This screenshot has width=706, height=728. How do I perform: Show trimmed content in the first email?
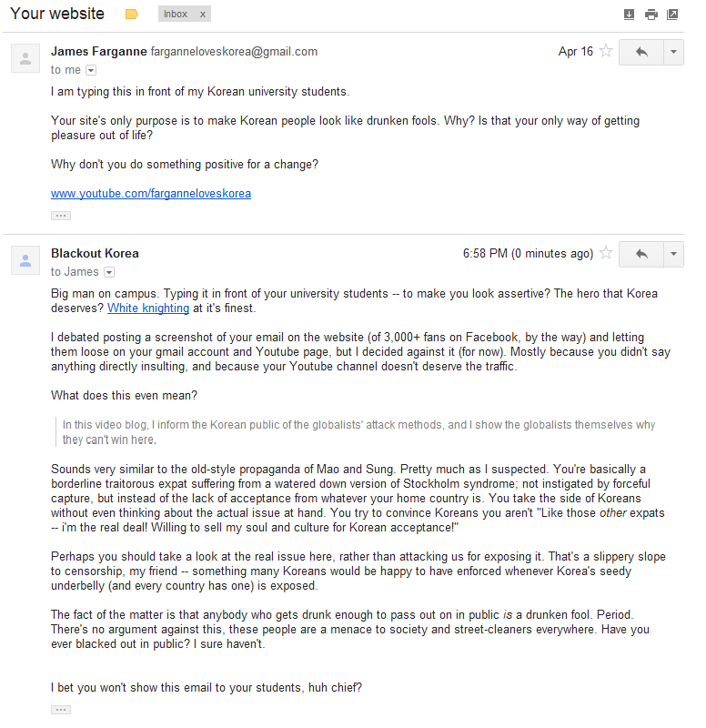(x=60, y=215)
